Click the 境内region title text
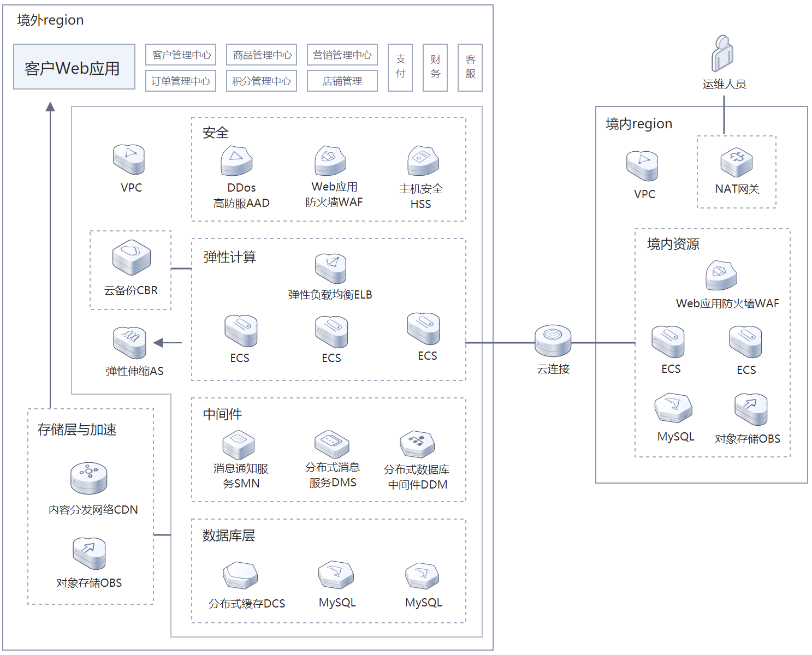Screen dimensions: 812x655 click(639, 124)
